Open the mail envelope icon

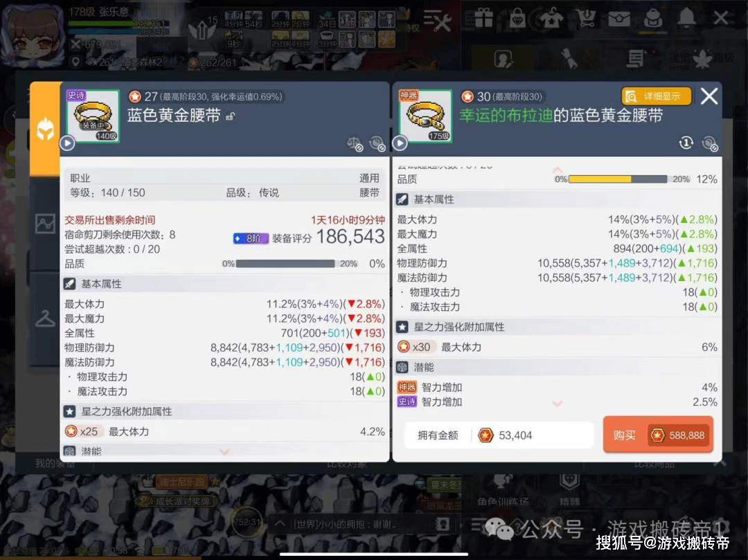click(619, 19)
